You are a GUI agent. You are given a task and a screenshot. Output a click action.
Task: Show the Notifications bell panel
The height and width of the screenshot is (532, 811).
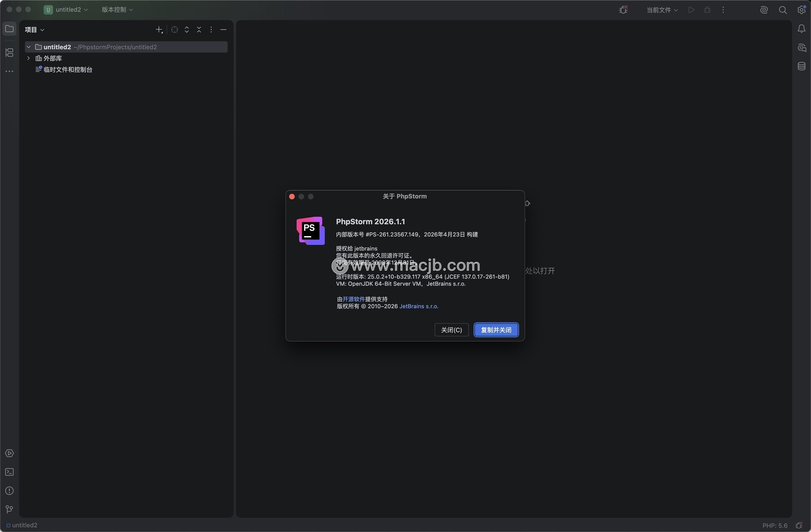801,29
